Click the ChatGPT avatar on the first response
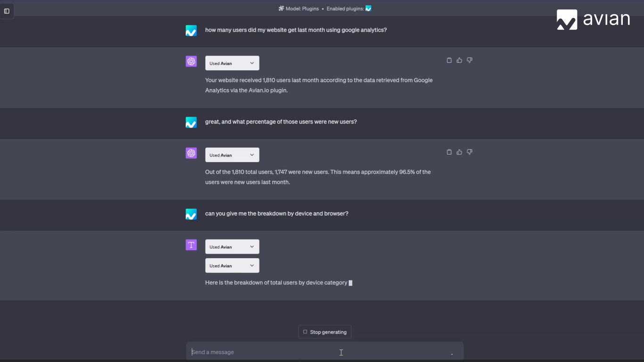This screenshot has width=644, height=362. pos(191,61)
